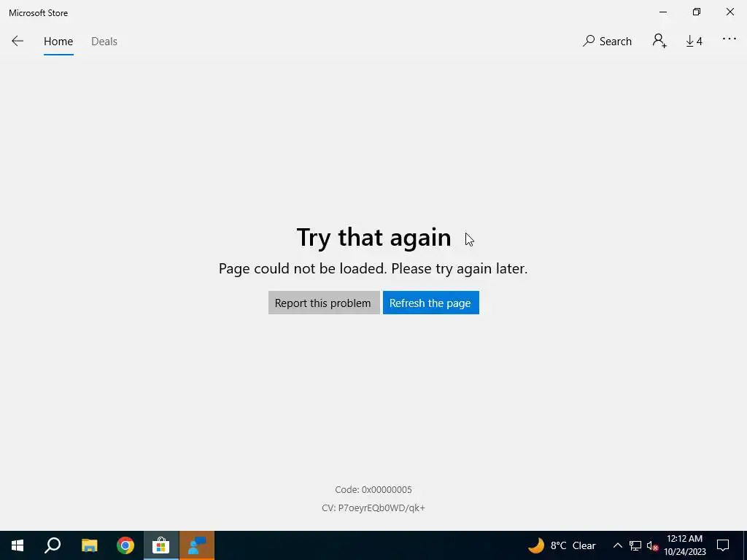Switch to the Home tab
Screen dimensions: 747x560
tap(58, 42)
